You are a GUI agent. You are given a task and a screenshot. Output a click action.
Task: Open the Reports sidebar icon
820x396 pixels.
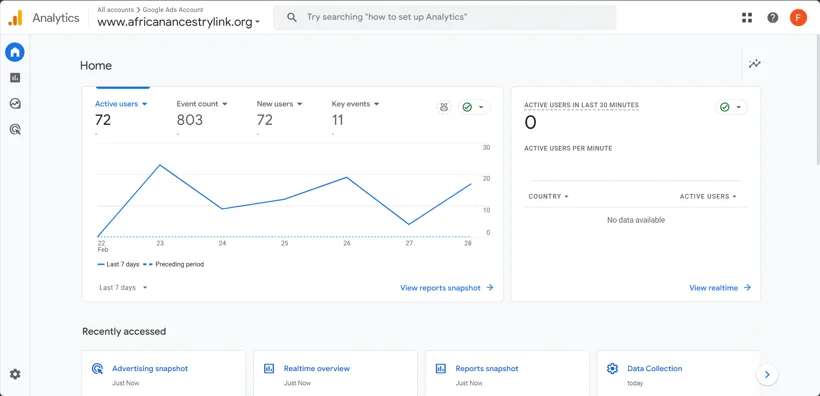click(15, 78)
